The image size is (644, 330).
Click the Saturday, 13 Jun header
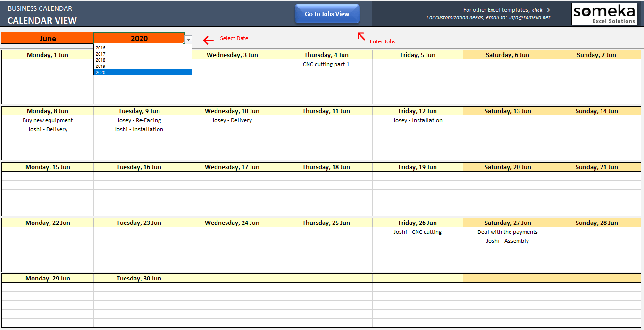[x=507, y=111]
